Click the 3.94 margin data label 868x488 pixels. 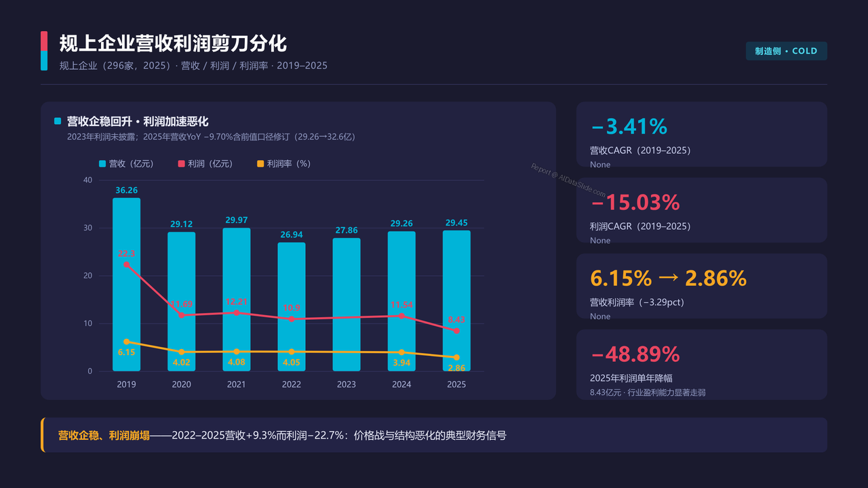point(401,363)
